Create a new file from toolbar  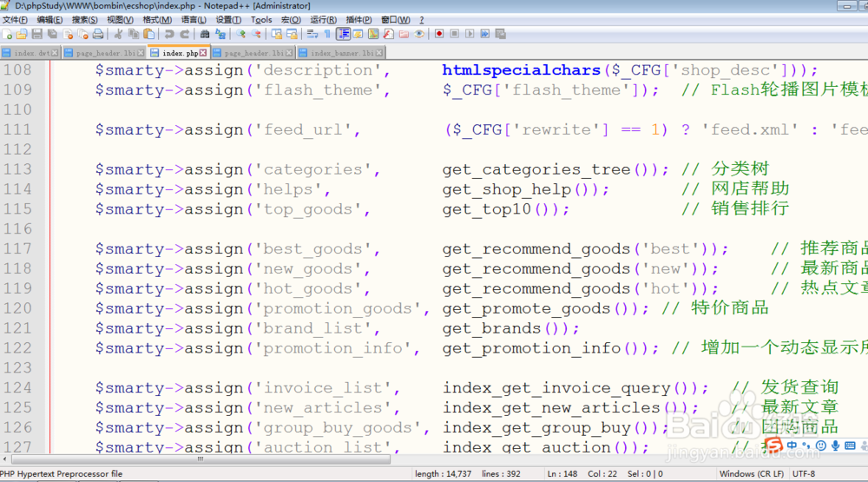click(7, 34)
